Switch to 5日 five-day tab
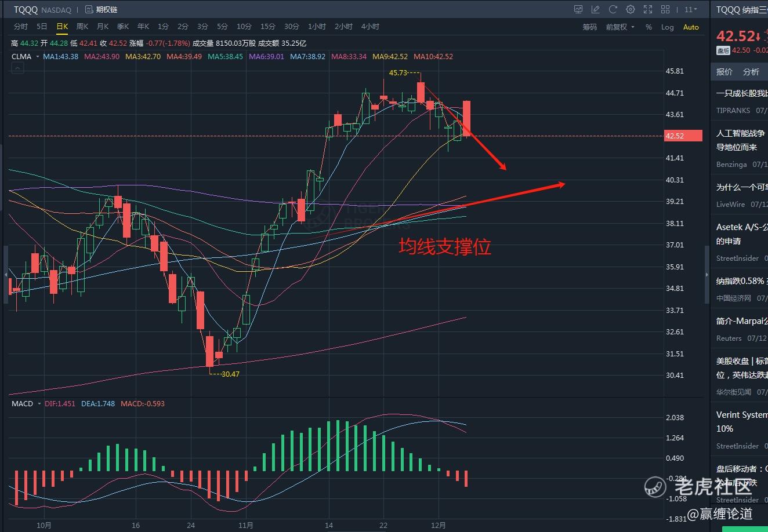The height and width of the screenshot is (532, 768). (42, 27)
